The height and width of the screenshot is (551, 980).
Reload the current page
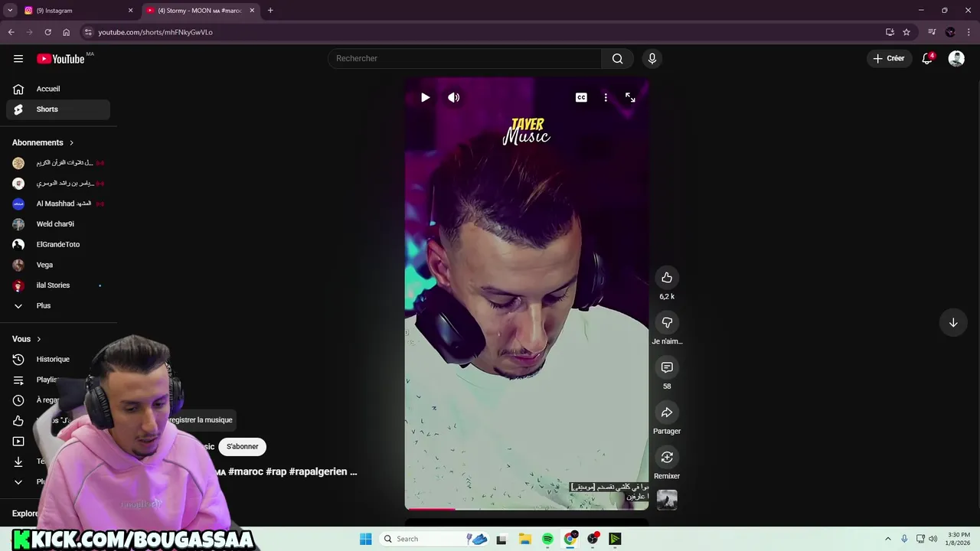point(47,32)
